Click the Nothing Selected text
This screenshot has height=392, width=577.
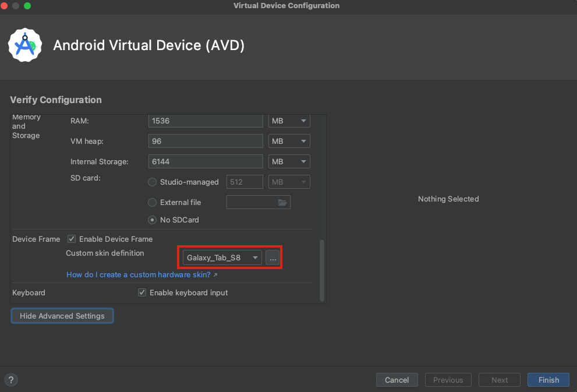448,199
